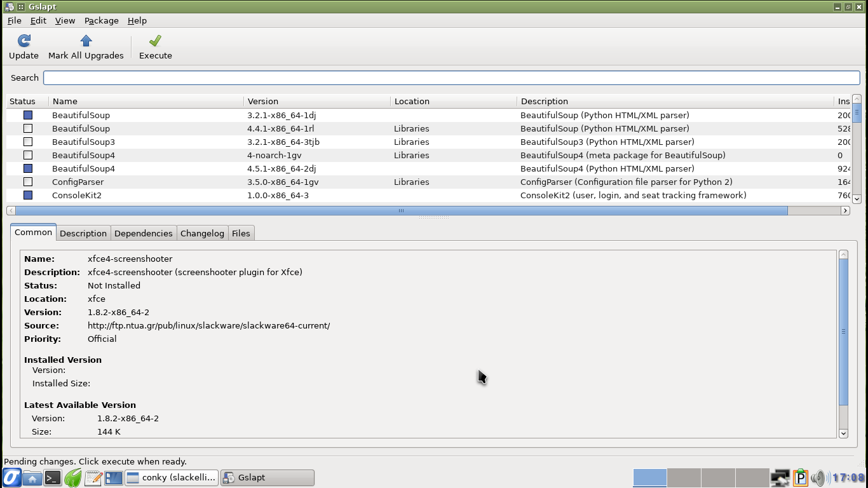Open the home folder file manager in taskbar
The height and width of the screenshot is (488, 868).
coord(32,478)
